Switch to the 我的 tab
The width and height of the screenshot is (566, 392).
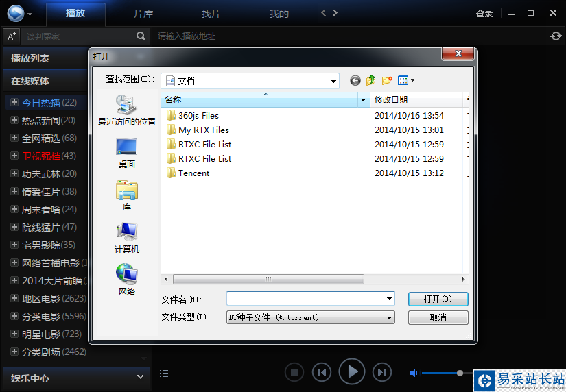tap(279, 14)
